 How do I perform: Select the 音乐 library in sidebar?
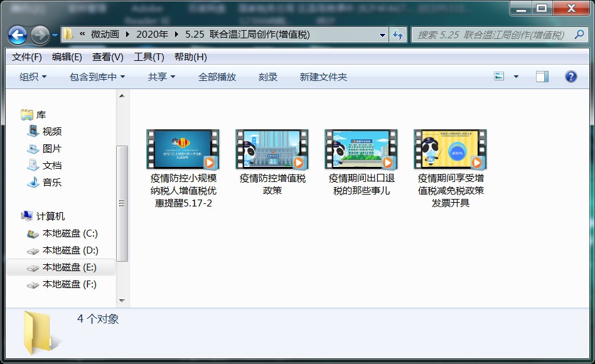coord(51,183)
